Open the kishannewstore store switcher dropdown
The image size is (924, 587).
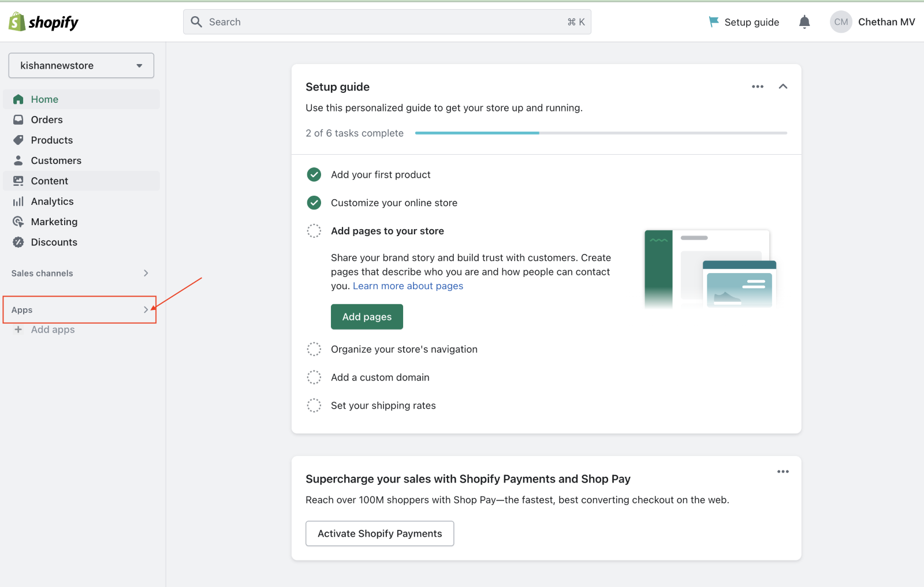[x=81, y=66]
